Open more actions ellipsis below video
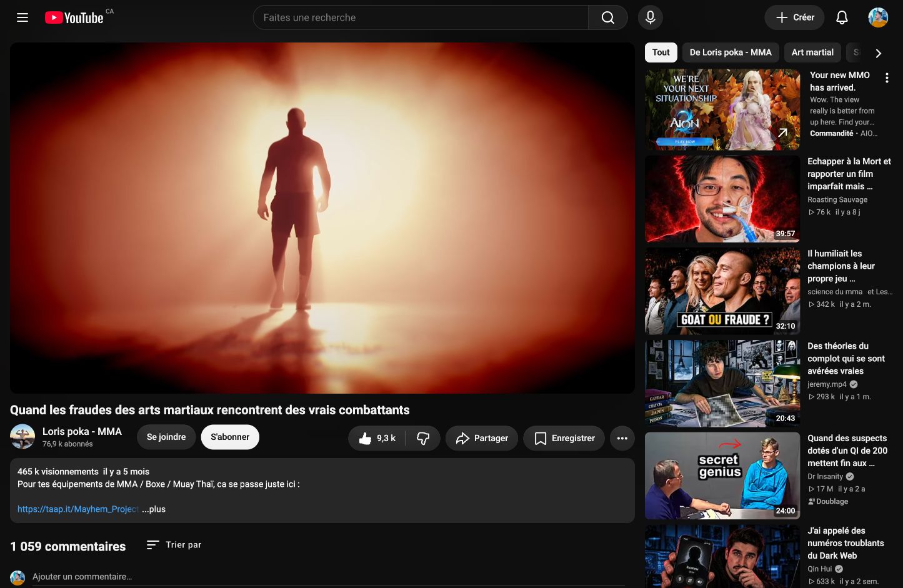This screenshot has height=588, width=903. 622,438
